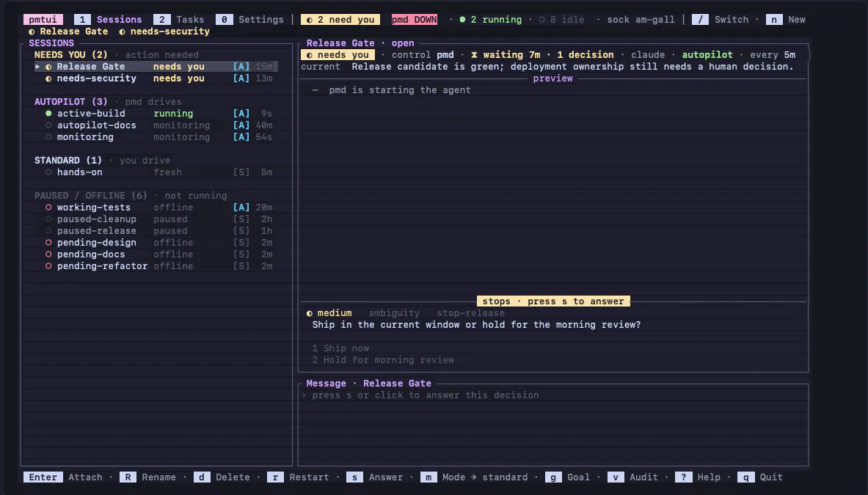Choose option '1 Ship now'

pyautogui.click(x=340, y=348)
